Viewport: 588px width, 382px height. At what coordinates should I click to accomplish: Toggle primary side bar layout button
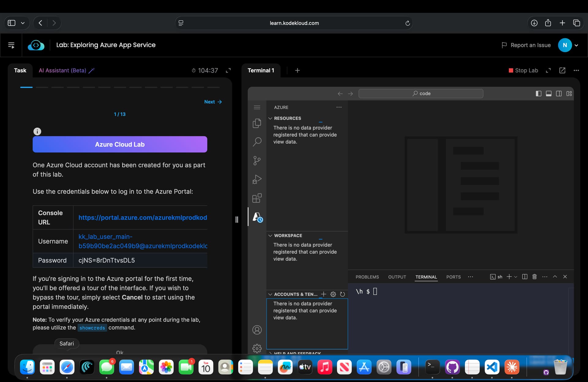538,93
